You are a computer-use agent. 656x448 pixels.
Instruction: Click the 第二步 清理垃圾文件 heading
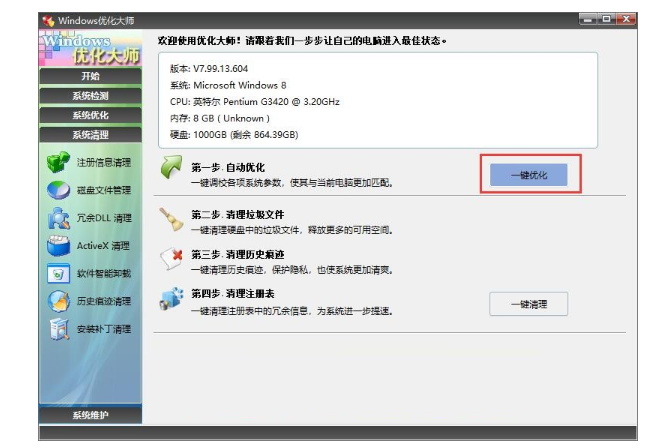[x=238, y=215]
